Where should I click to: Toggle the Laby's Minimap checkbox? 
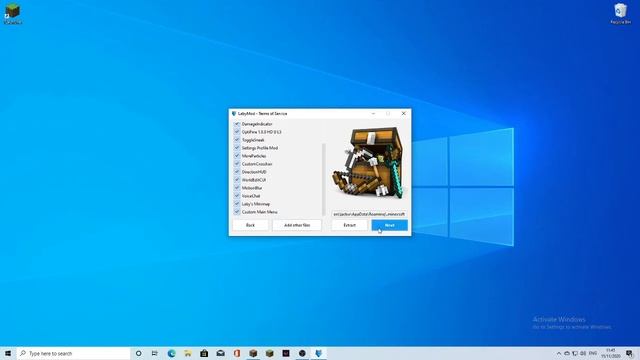pyautogui.click(x=237, y=204)
